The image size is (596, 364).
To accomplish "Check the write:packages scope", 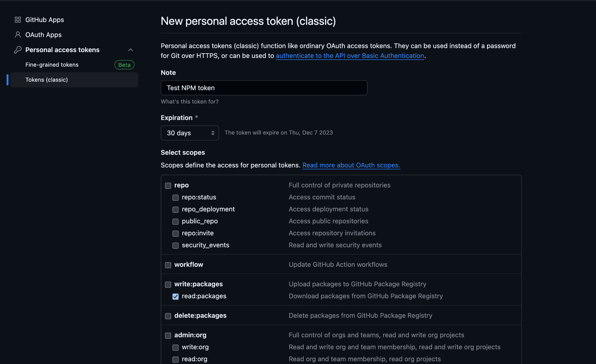I will [168, 285].
